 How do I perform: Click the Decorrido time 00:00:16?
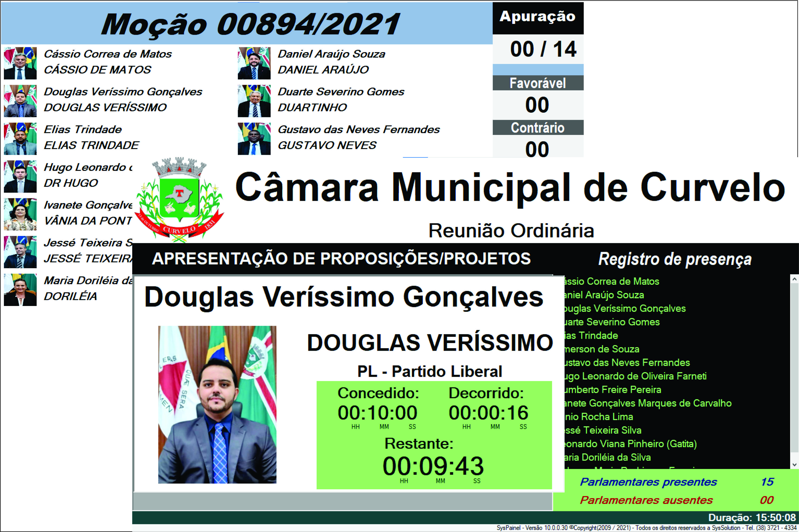488,413
